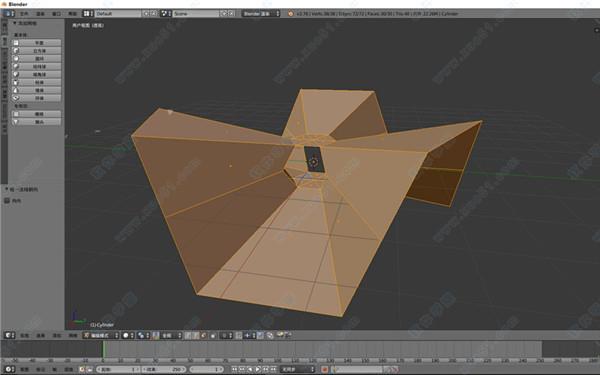Open the 3D viewport Add menu
The image size is (600, 375).
point(57,336)
